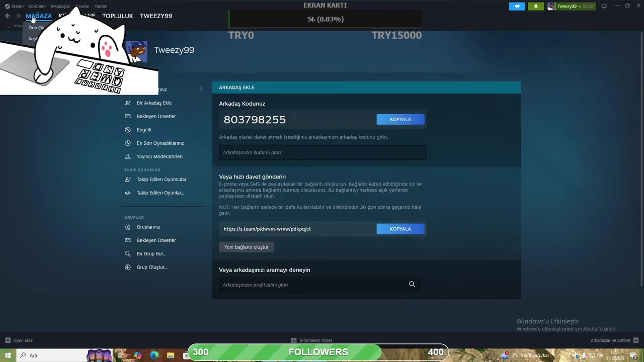Open Gruplarınız in the sidebar

[x=148, y=227]
